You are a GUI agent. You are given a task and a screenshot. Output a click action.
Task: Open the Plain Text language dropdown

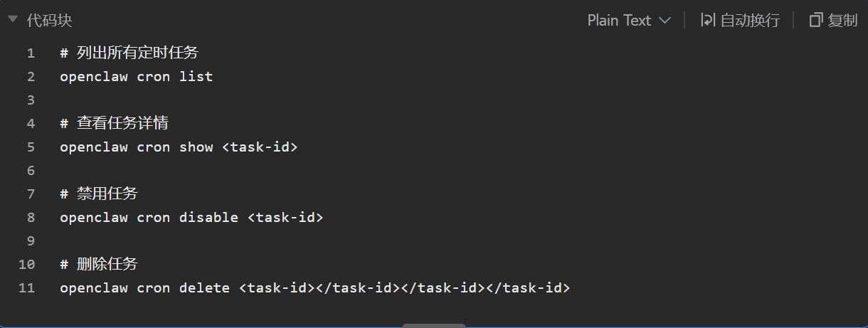(619, 21)
